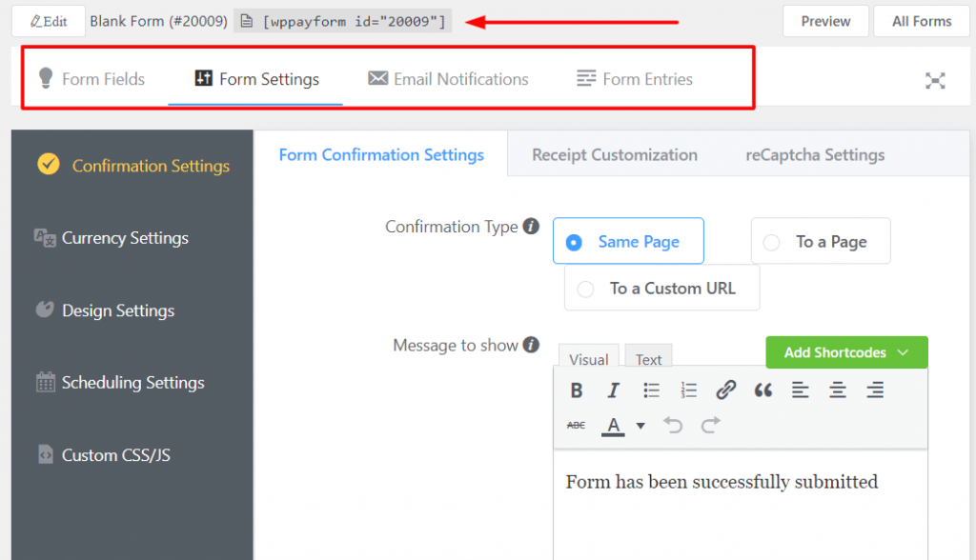Toggle bold formatting in the message editor
The height and width of the screenshot is (560, 976).
tap(576, 390)
